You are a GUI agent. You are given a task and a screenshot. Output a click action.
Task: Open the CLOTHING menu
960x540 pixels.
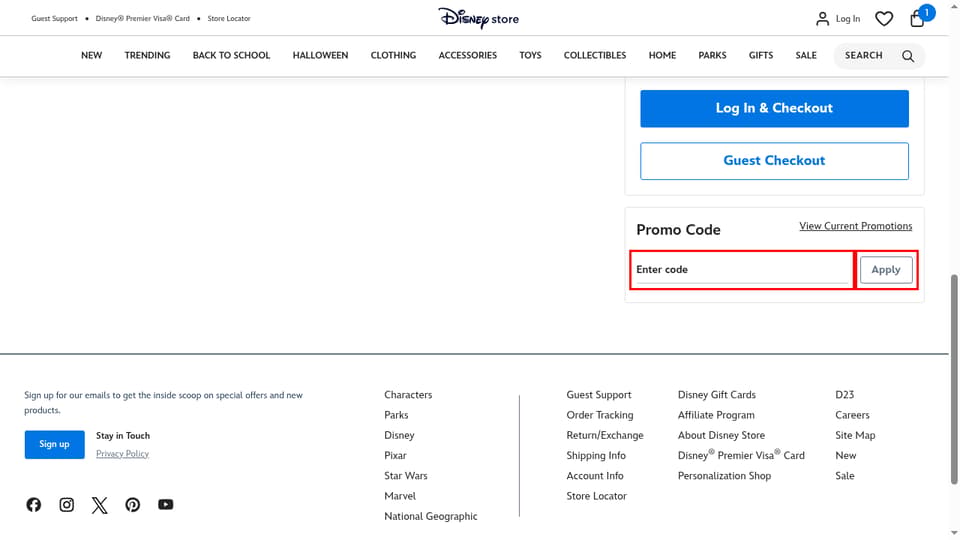point(393,55)
